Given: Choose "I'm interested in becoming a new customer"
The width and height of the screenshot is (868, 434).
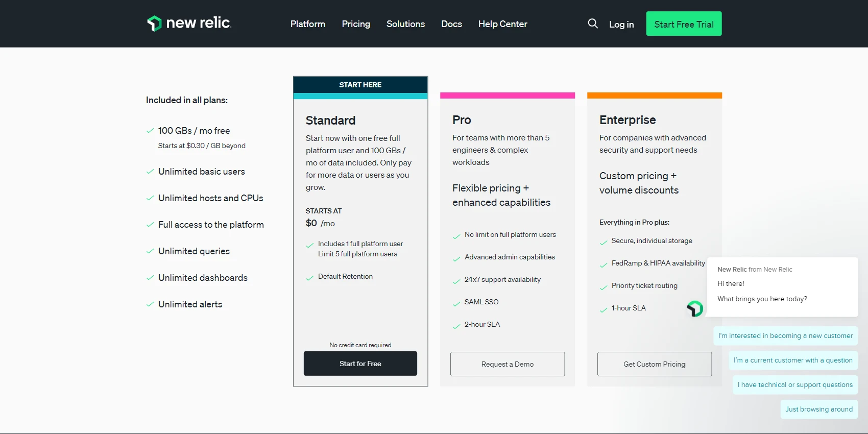Looking at the screenshot, I should click(x=785, y=336).
